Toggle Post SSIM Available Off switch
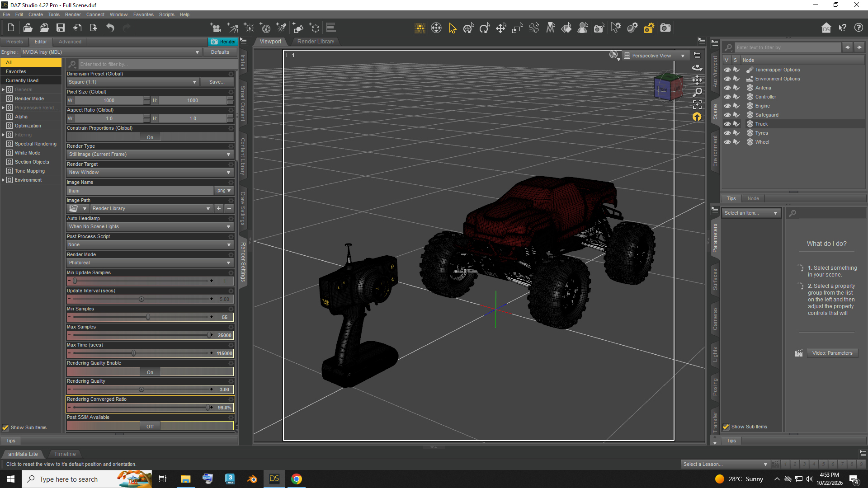Image resolution: width=868 pixels, height=488 pixels. [150, 427]
